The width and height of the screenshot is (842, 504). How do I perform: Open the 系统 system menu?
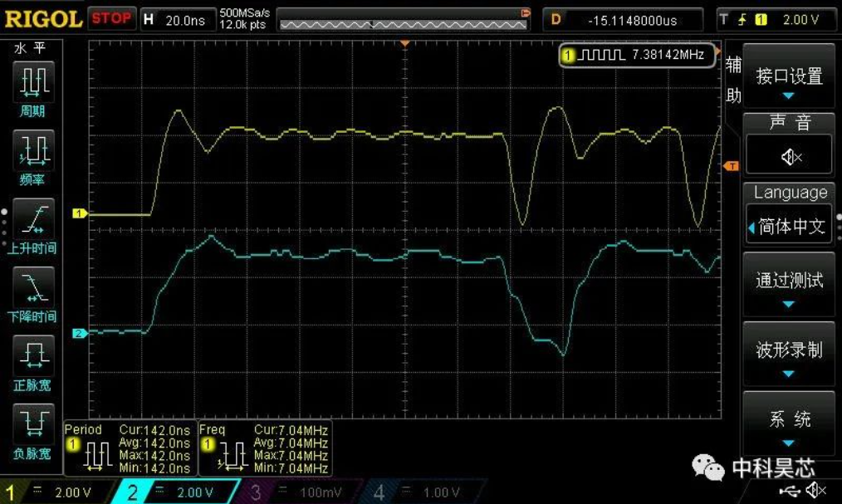789,421
